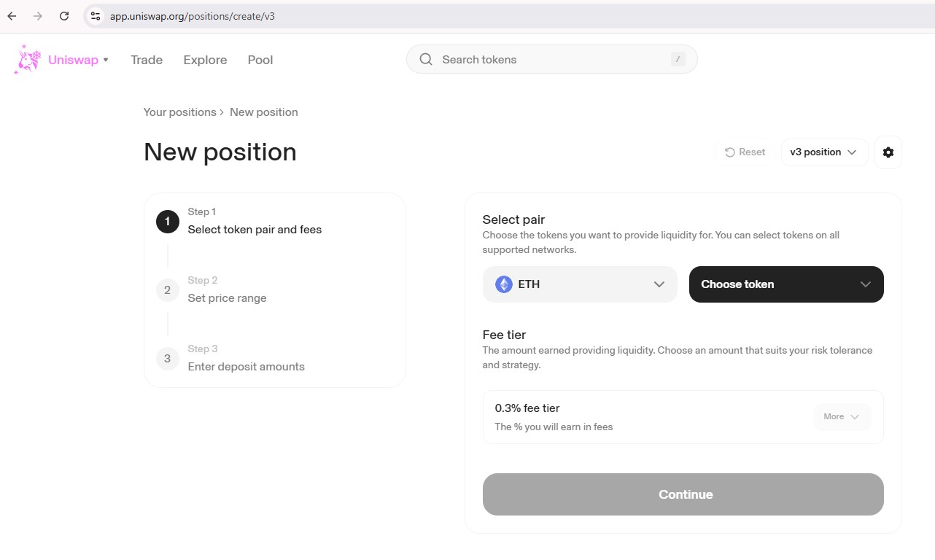935x560 pixels.
Task: Click the ETH token icon
Action: coord(503,284)
